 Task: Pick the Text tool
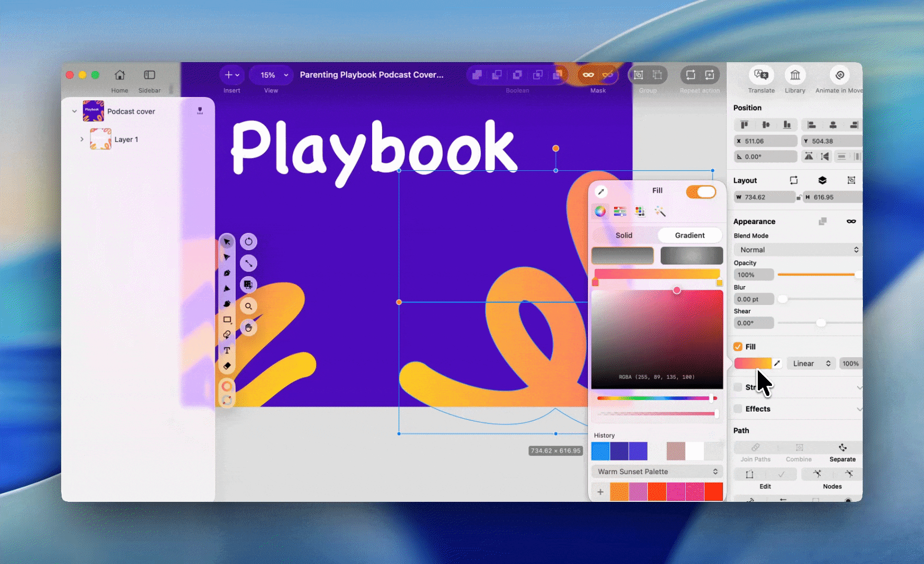227,350
